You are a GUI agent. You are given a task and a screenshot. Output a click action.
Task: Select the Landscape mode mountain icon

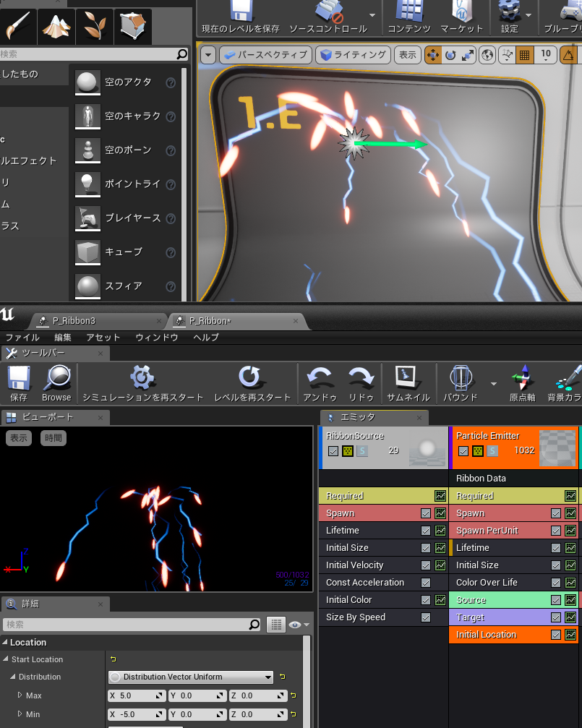tap(56, 25)
